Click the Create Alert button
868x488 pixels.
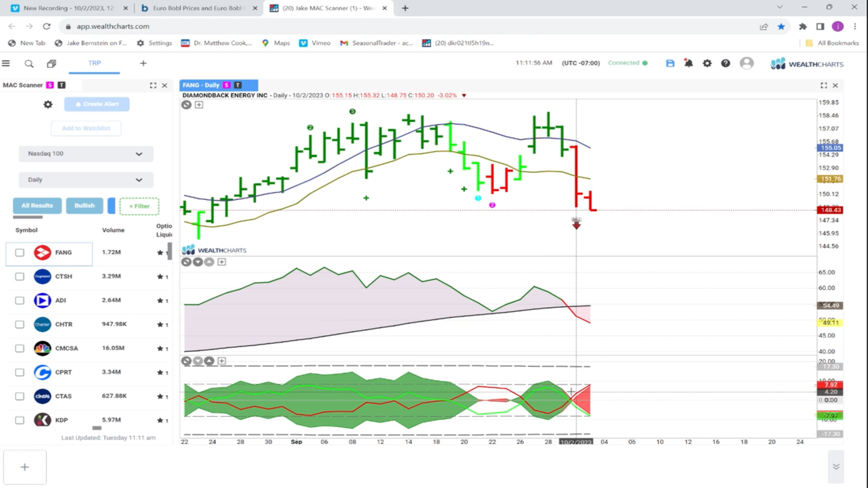point(97,104)
